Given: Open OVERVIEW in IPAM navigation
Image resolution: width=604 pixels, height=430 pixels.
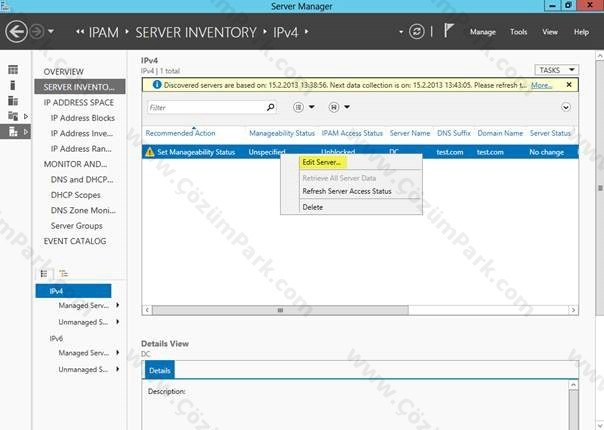Looking at the screenshot, I should pyautogui.click(x=64, y=72).
